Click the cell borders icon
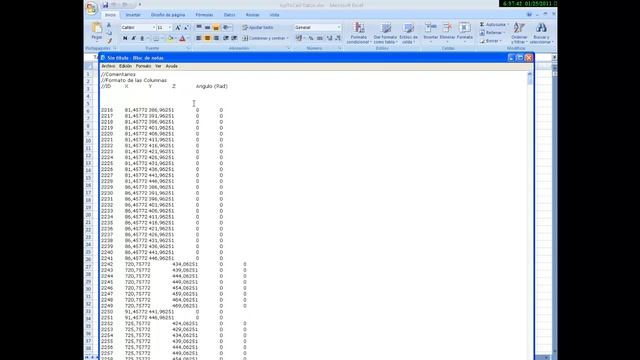 pos(156,38)
